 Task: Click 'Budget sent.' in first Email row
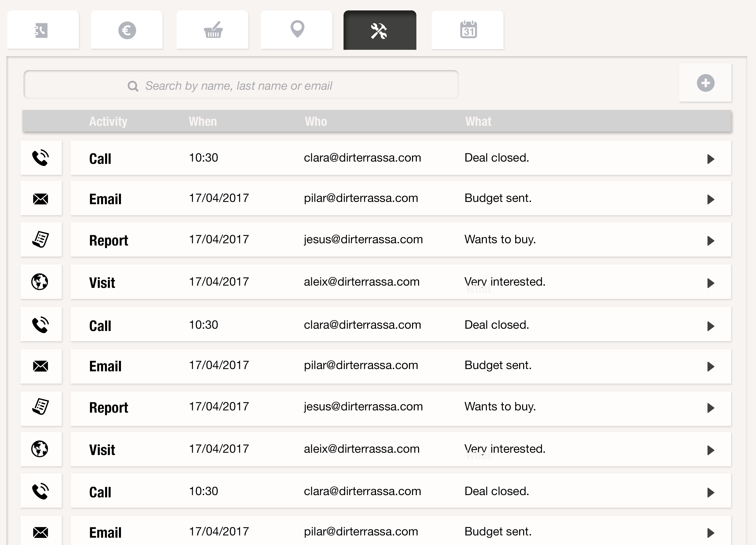[x=498, y=198]
